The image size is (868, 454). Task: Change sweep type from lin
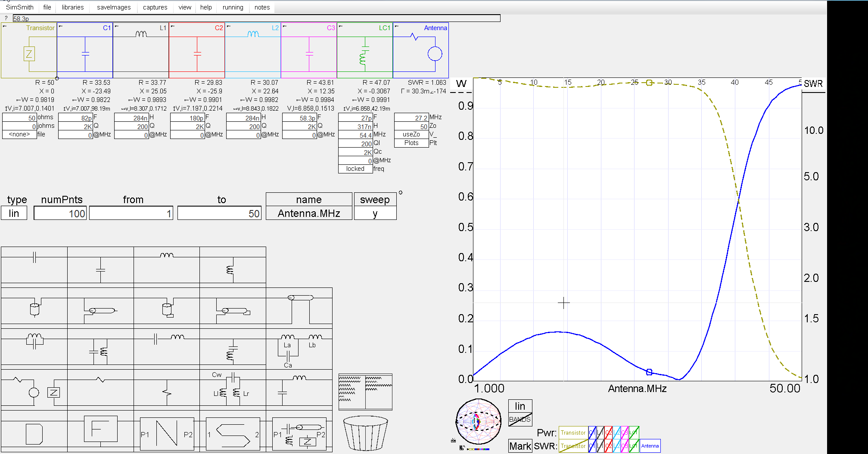click(x=14, y=213)
